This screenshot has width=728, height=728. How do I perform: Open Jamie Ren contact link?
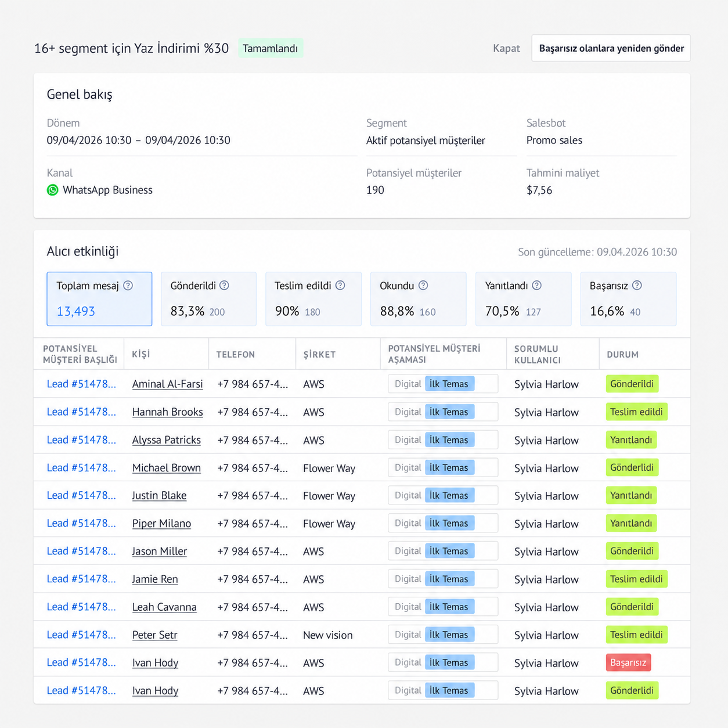tap(155, 579)
